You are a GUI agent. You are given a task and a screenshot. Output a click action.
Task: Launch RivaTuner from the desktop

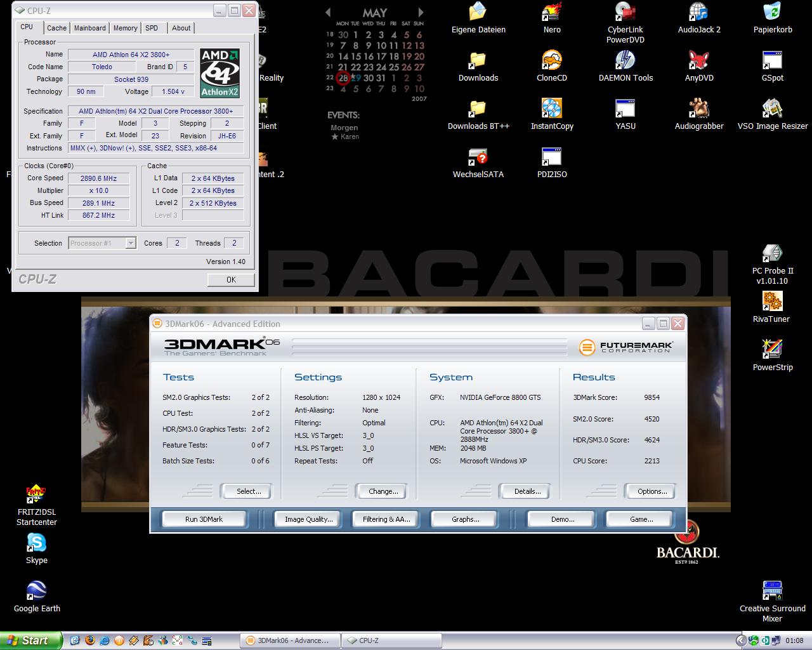coord(771,308)
